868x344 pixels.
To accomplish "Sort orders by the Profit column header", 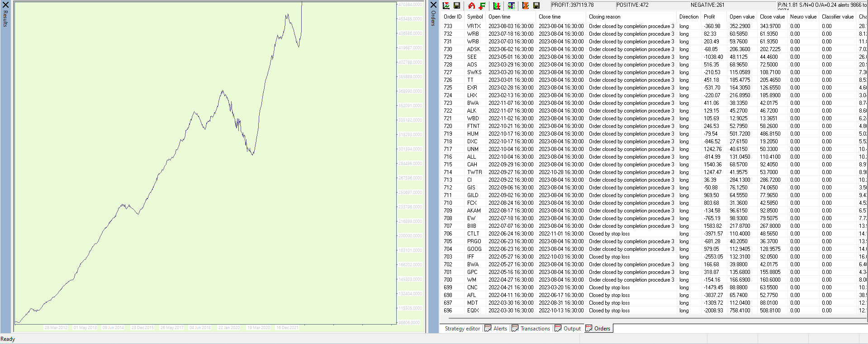I will tap(709, 17).
